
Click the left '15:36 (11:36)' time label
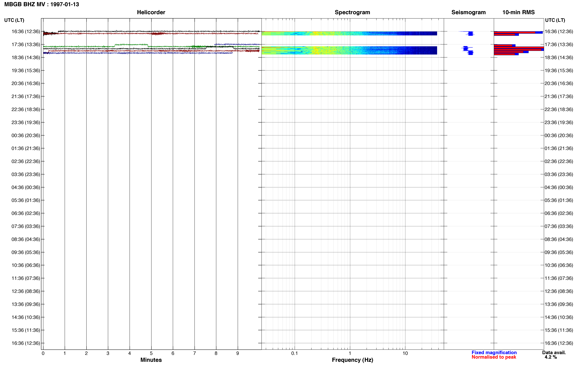26,330
